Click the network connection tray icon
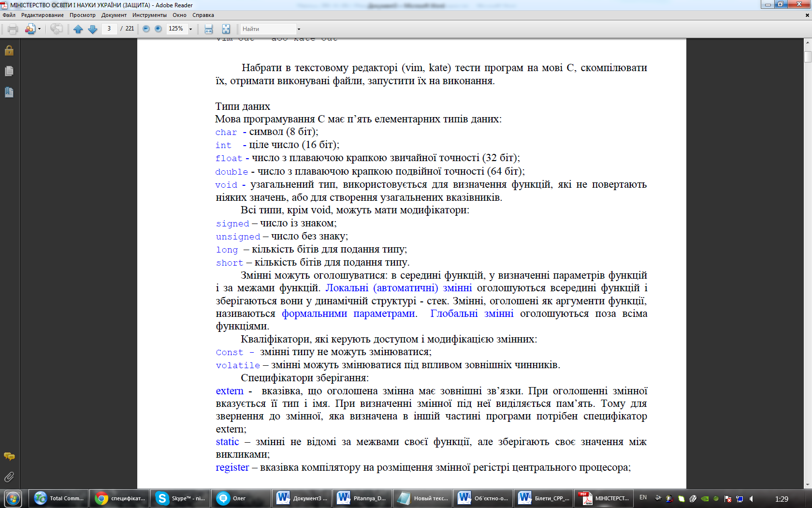The image size is (812, 508). click(739, 498)
